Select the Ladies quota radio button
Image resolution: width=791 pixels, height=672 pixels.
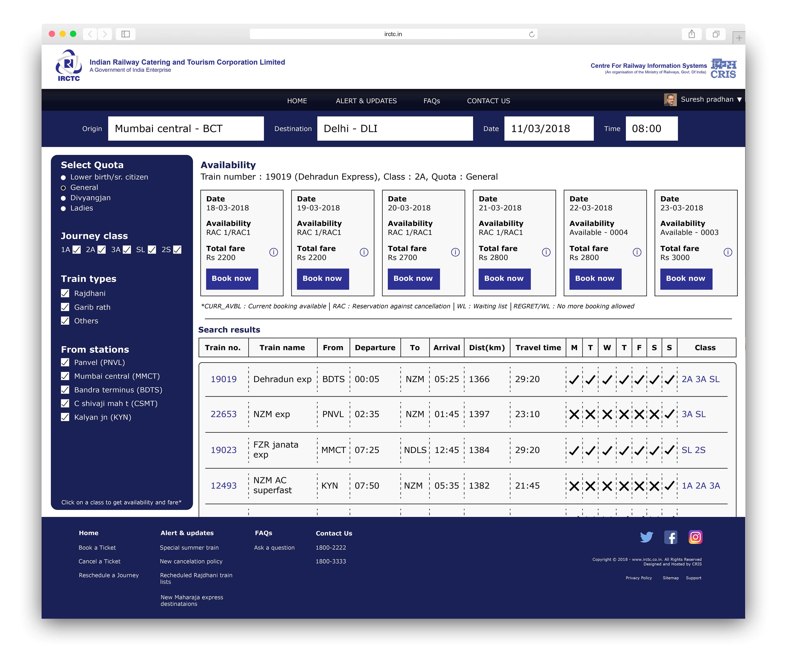click(63, 208)
